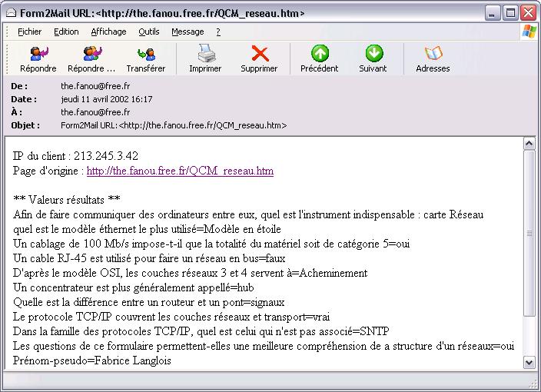Image resolution: width=541 pixels, height=392 pixels.
Task: Click the scroll down arrow of the message body
Action: pos(529,362)
